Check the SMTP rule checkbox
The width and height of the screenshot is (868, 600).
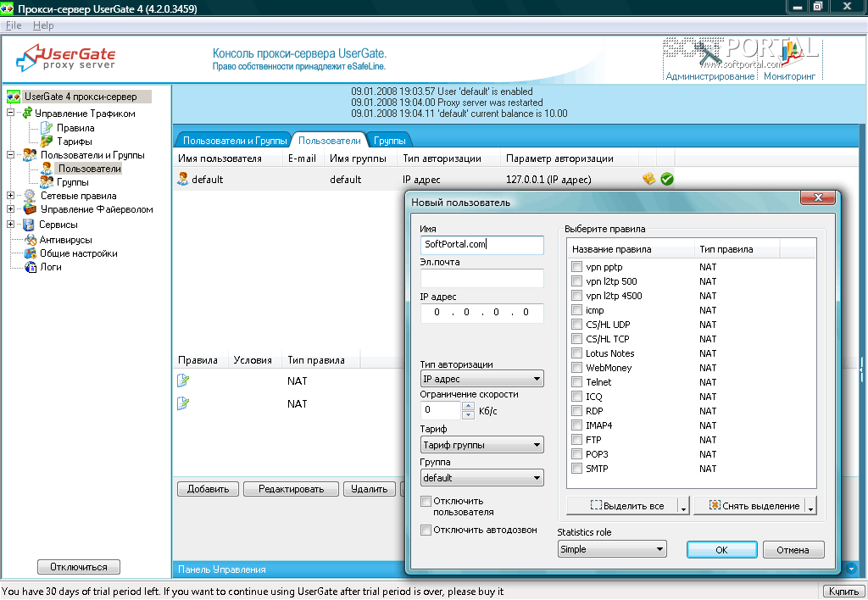coord(576,469)
